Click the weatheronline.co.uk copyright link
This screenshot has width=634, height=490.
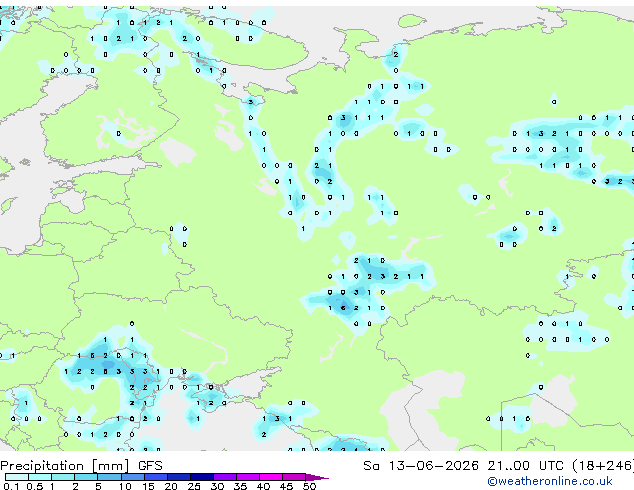550,481
